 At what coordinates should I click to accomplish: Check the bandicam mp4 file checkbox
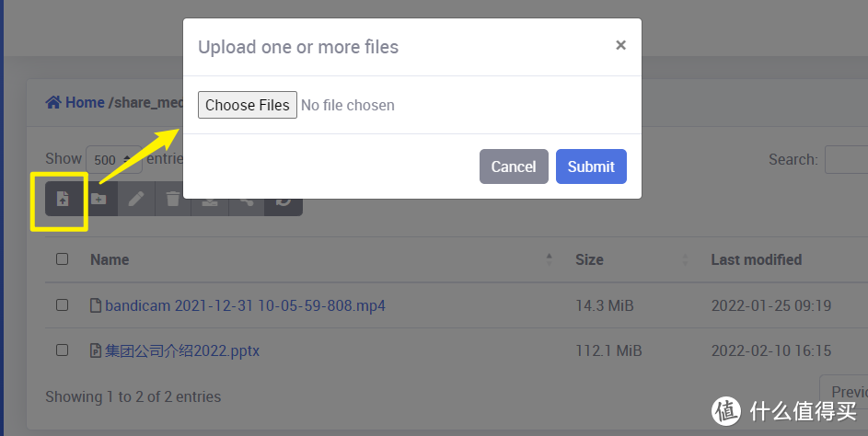pos(62,304)
